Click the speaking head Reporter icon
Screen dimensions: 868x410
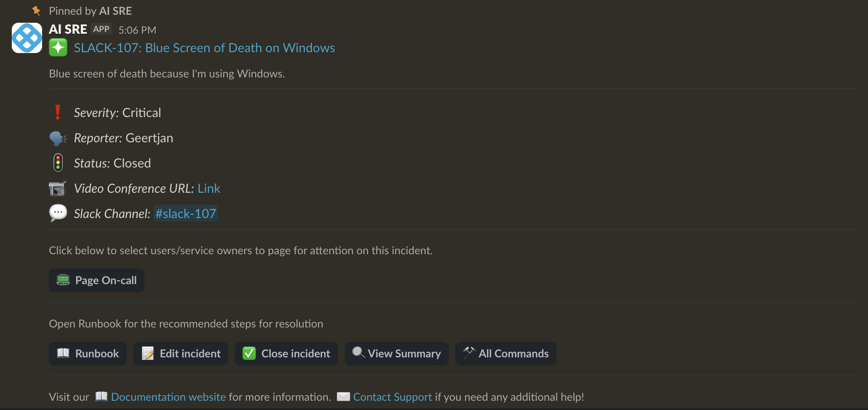[x=58, y=138]
